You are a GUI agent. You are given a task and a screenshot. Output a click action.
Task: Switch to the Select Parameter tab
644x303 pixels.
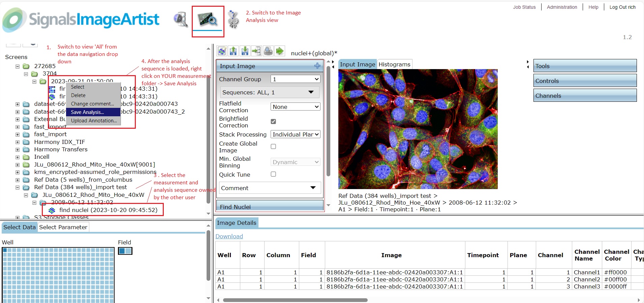coord(63,227)
